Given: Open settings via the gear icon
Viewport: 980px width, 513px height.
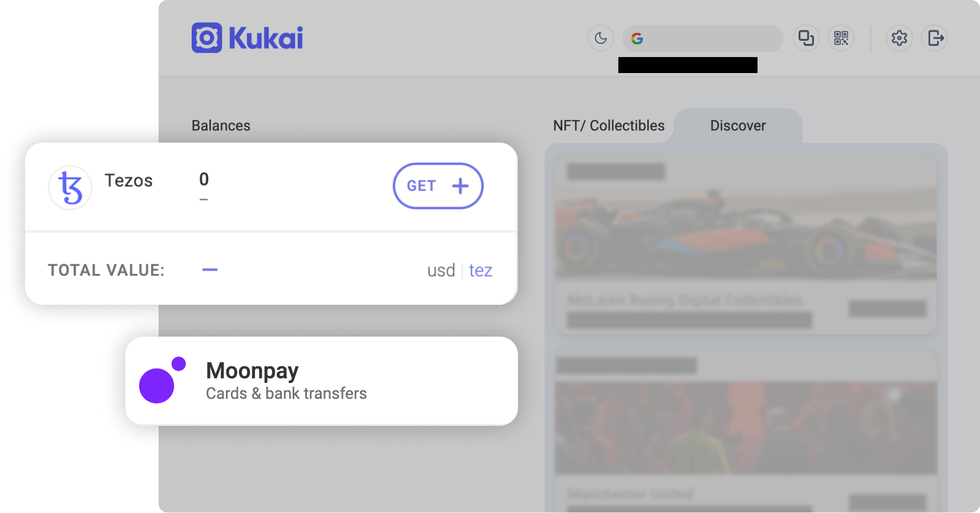Looking at the screenshot, I should pyautogui.click(x=899, y=38).
